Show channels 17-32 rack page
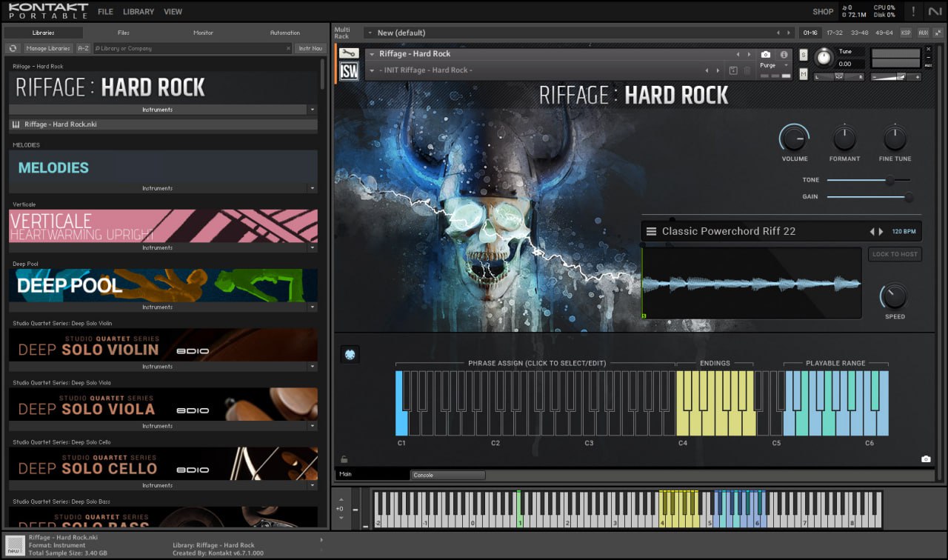The width and height of the screenshot is (948, 560). [x=835, y=33]
